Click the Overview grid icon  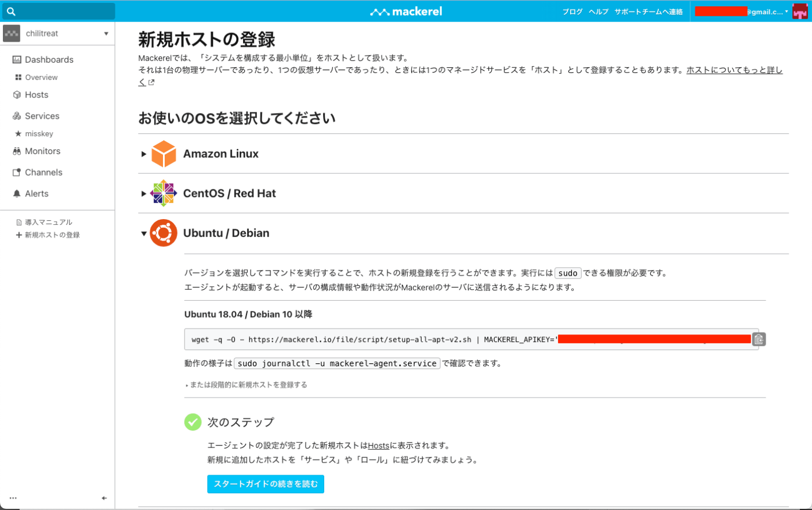click(x=18, y=77)
